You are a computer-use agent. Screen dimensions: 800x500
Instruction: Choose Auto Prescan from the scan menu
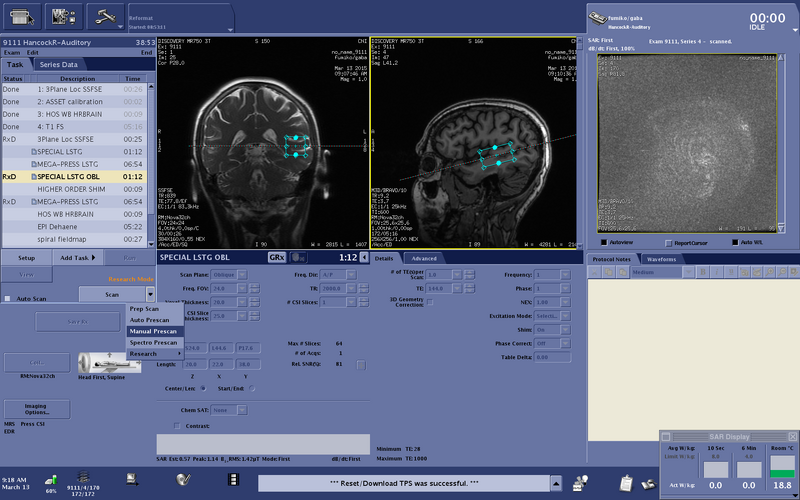pos(155,320)
